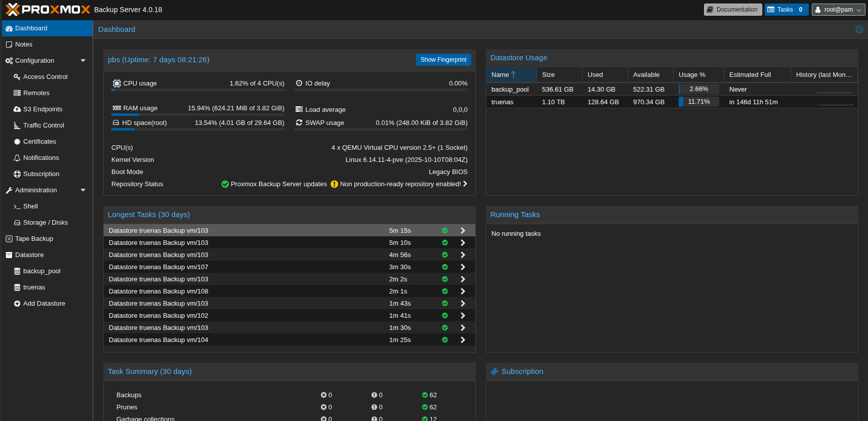Screen dimensions: 868x421
Task: Collapse the Configuration section arrow
Action: (83, 61)
